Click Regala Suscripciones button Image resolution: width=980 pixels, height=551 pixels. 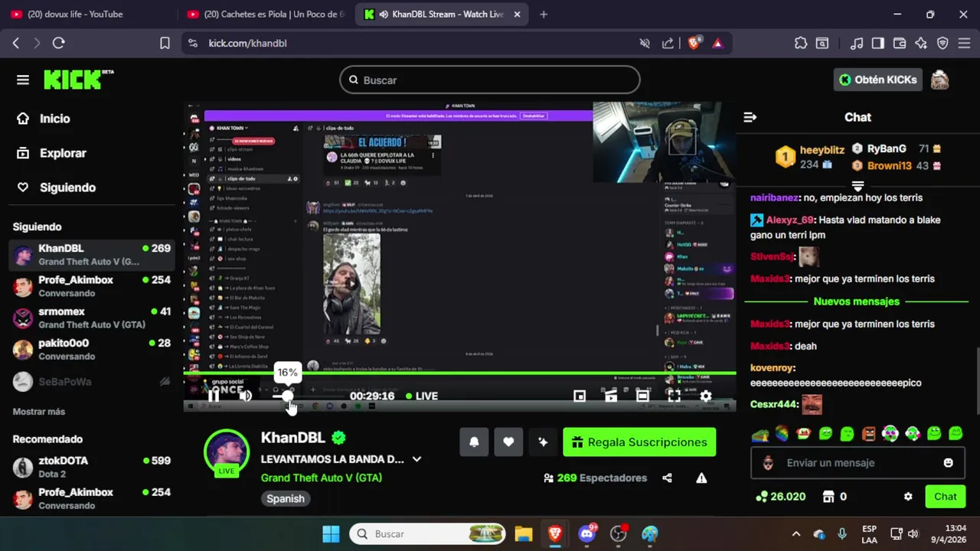639,442
